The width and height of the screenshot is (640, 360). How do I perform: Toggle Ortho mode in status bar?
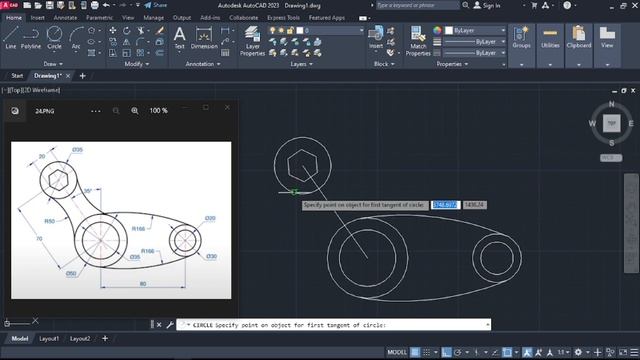point(446,352)
